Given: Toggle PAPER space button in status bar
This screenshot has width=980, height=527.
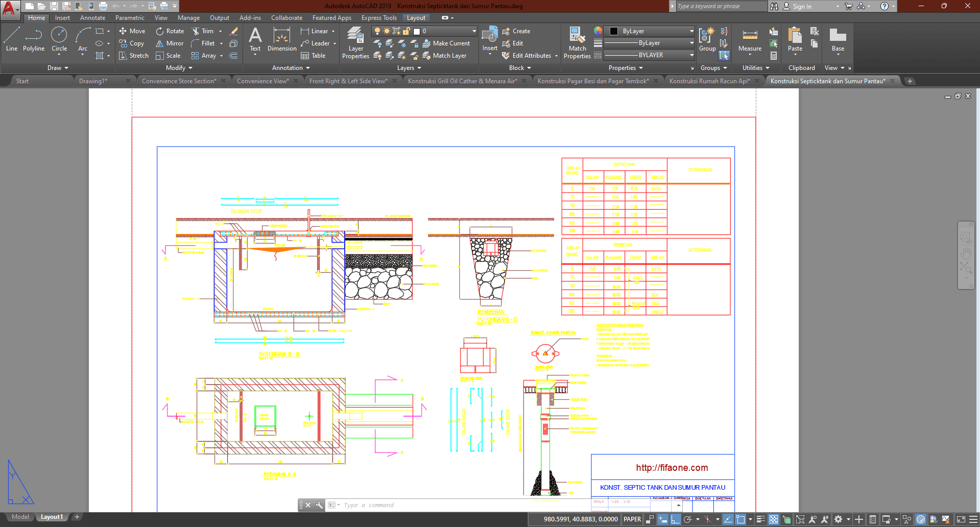Looking at the screenshot, I should coord(632,519).
